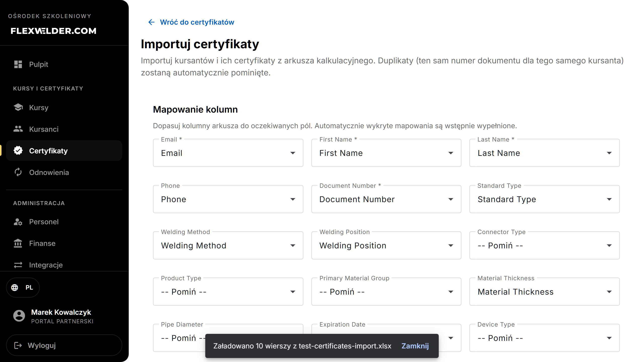Open the Odnowienia menu item
Image resolution: width=644 pixels, height=362 pixels.
coord(64,172)
